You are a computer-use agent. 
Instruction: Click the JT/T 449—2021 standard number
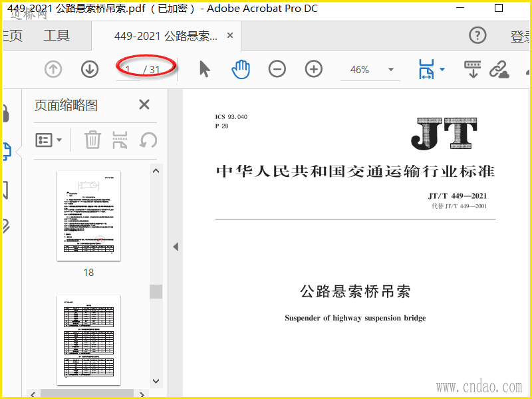point(458,196)
